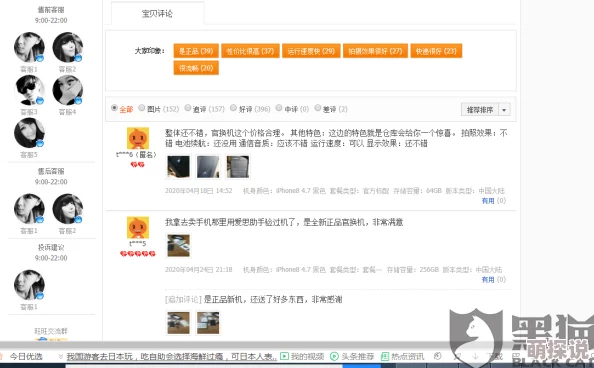The image size is (594, 368).
Task: Filter by the 是正品 (39) tag
Action: (x=196, y=51)
